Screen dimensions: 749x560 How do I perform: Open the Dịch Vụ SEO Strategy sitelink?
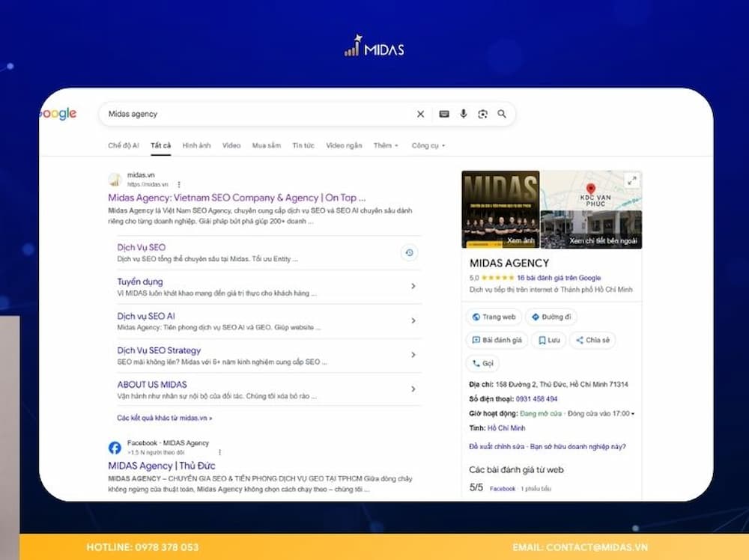(x=159, y=350)
